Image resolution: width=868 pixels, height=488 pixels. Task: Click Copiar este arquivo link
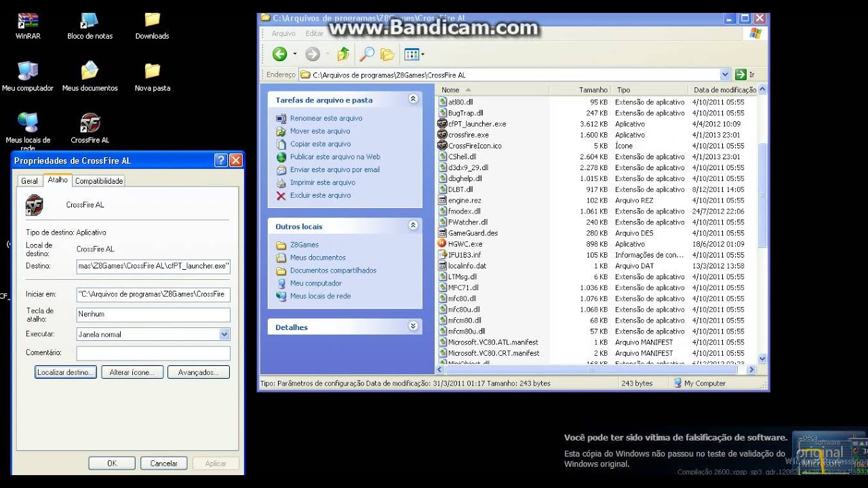click(321, 144)
